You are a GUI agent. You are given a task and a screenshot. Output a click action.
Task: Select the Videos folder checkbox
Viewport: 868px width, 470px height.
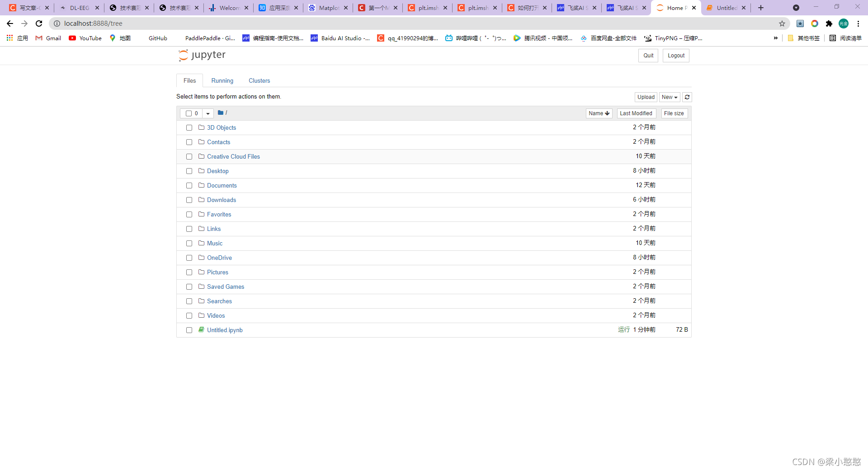tap(189, 316)
